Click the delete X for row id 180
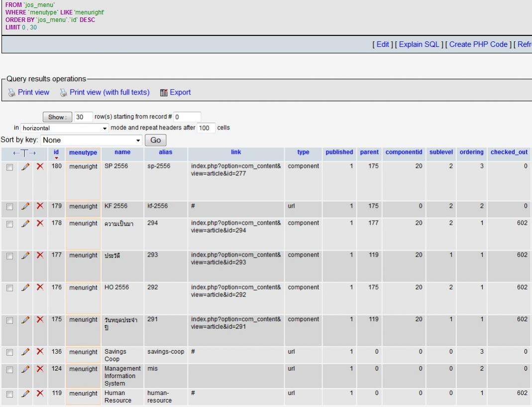532x407 pixels. tap(40, 166)
